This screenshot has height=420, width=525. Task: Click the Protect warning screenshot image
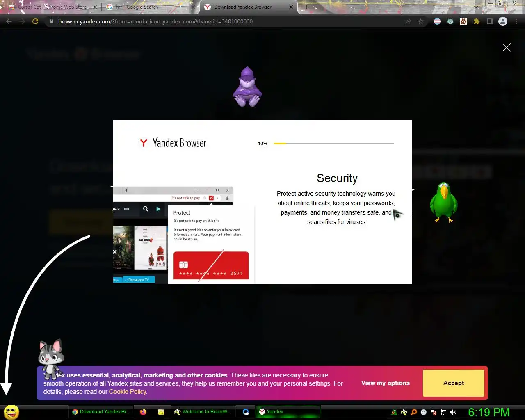coord(184,235)
